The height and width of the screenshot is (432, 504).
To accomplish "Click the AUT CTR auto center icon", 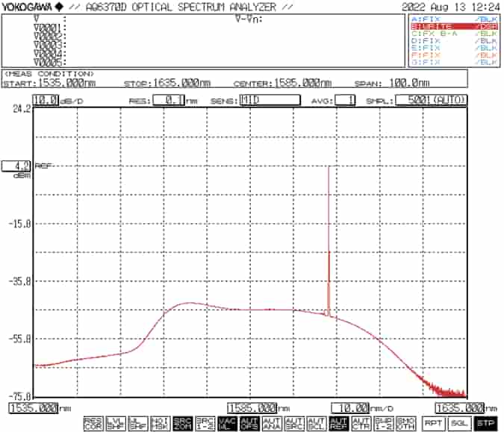I will 360,423.
